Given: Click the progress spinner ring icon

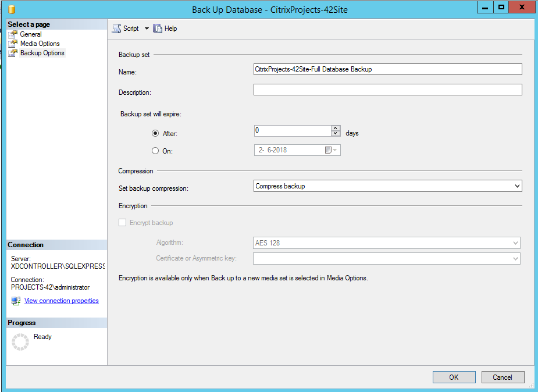Looking at the screenshot, I should 20,342.
